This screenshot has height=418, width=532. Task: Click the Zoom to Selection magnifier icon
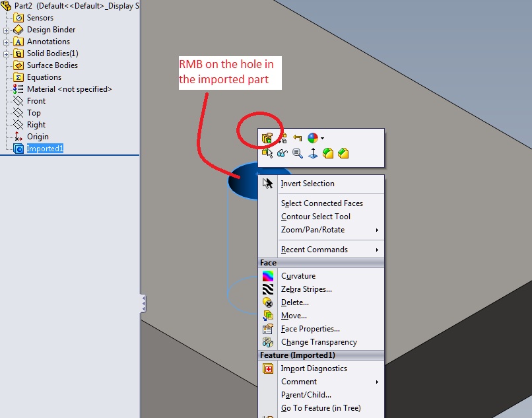pos(298,153)
